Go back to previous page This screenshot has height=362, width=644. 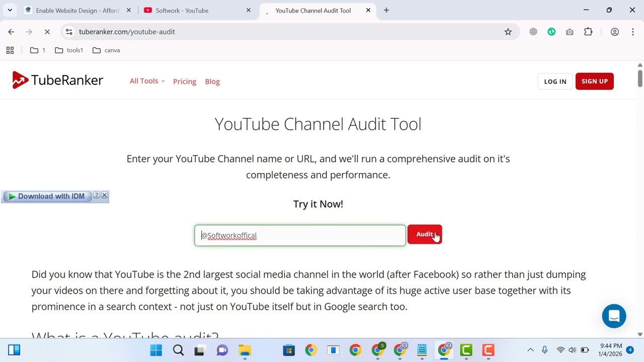[x=11, y=32]
